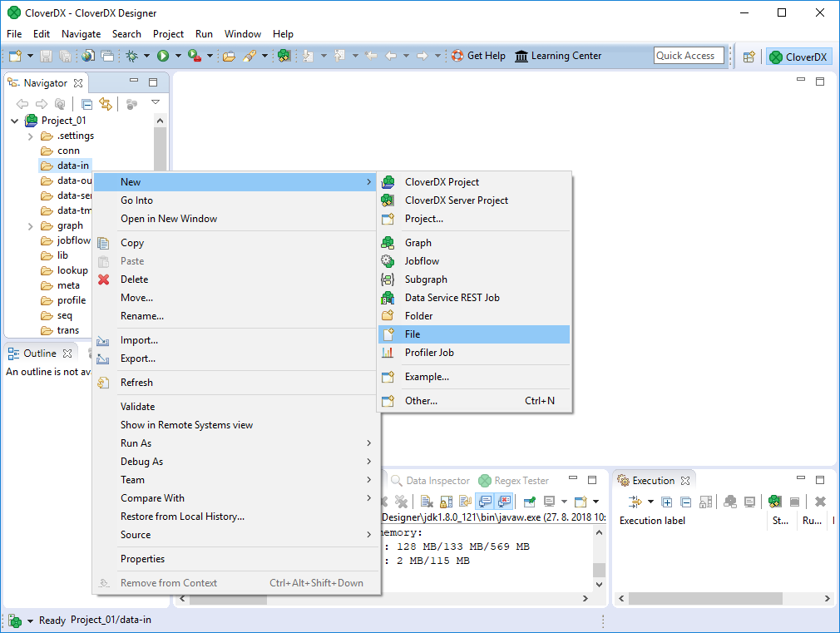Expand the .settings folder in Navigator

[31, 136]
